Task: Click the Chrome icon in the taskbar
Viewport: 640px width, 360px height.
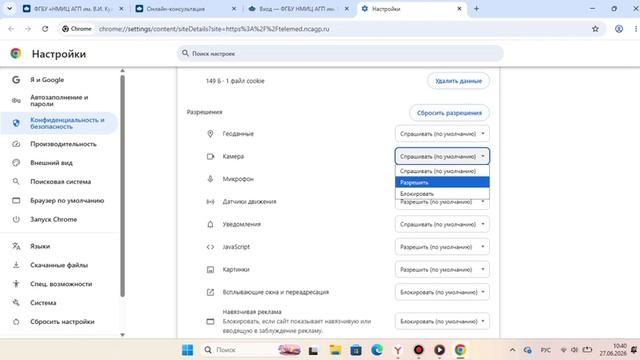Action: [x=460, y=350]
